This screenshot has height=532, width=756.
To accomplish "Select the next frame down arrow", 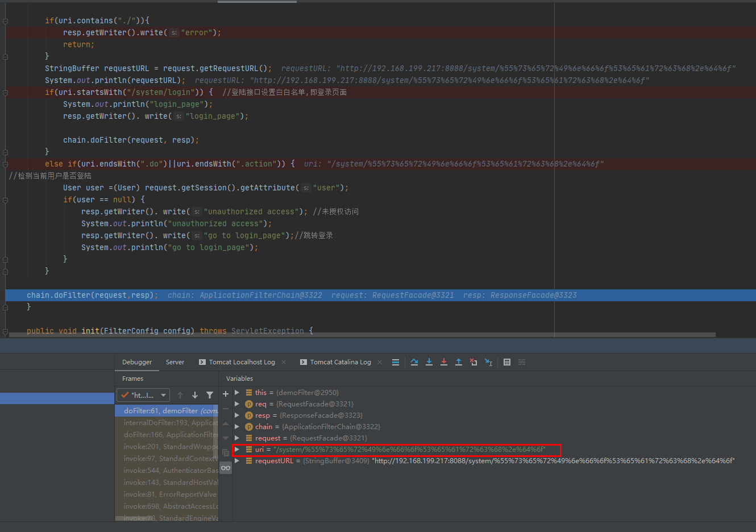I will (x=195, y=395).
